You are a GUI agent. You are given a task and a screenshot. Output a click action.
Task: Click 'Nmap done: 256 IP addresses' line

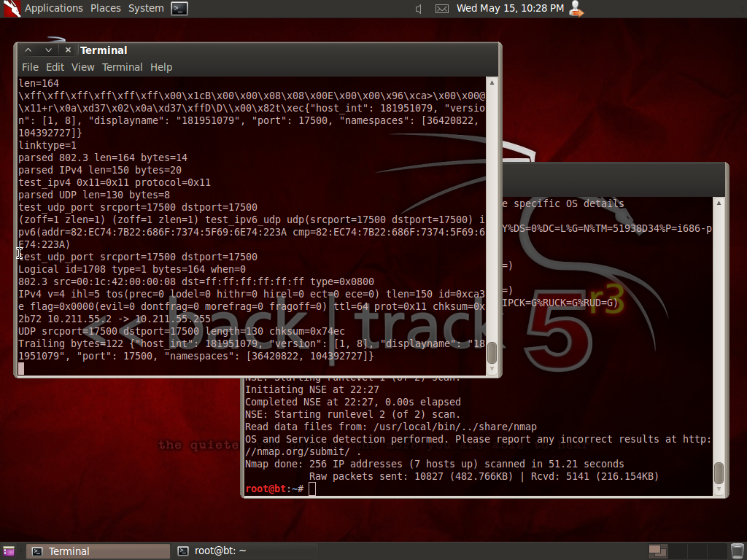(x=435, y=464)
